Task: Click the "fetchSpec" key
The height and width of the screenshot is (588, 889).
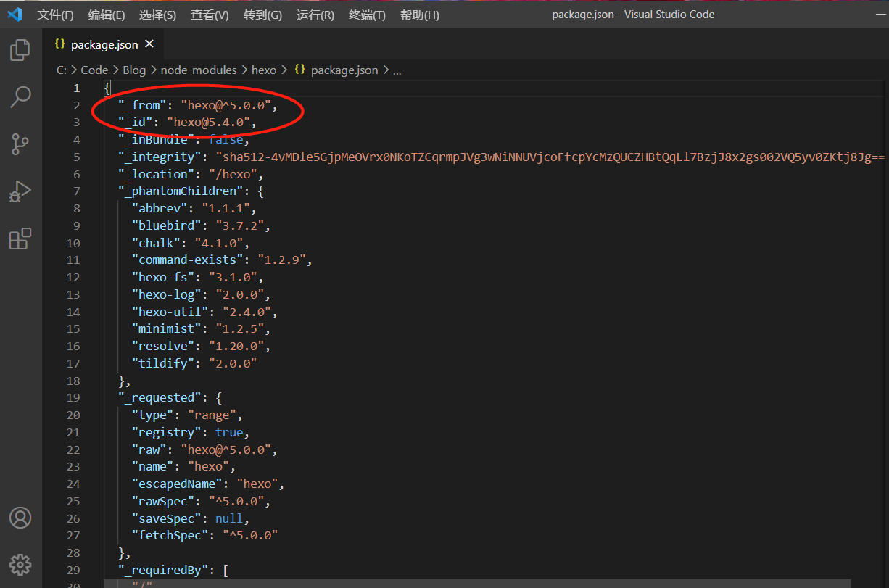Action: (x=170, y=536)
